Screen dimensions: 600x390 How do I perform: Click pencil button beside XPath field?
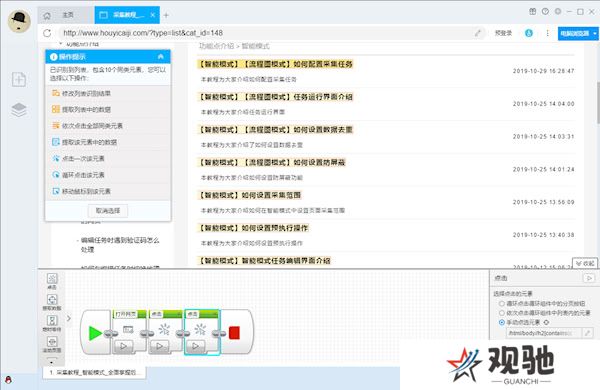(x=587, y=333)
